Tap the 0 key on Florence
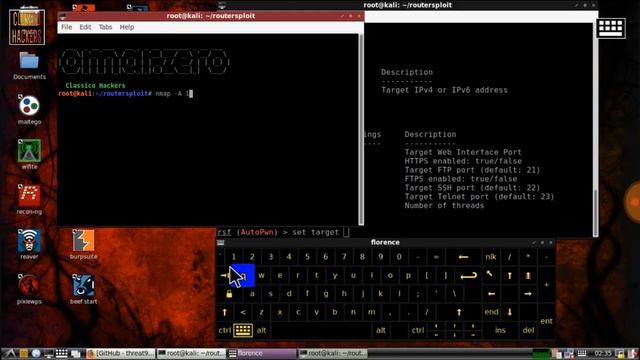 pos(399,257)
